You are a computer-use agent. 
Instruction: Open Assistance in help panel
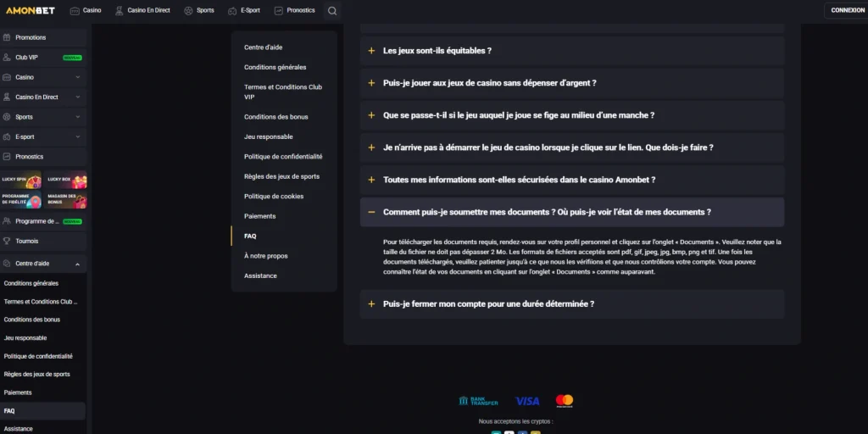(x=261, y=275)
